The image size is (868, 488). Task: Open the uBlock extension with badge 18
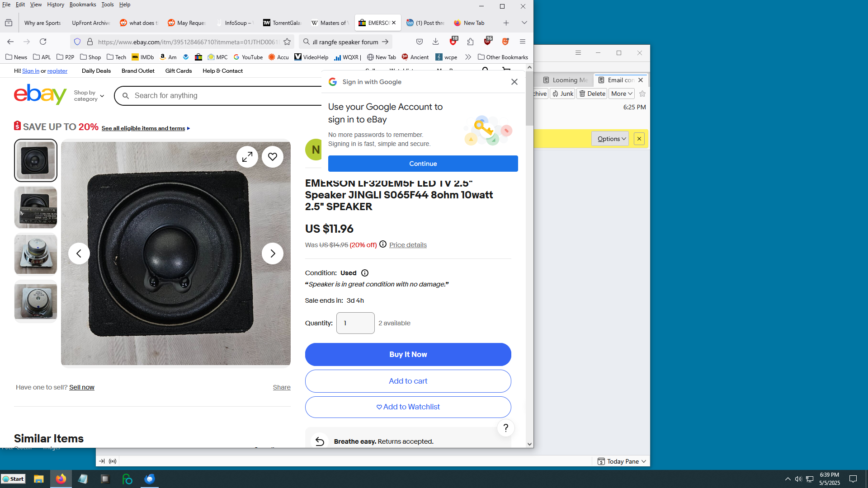(453, 42)
